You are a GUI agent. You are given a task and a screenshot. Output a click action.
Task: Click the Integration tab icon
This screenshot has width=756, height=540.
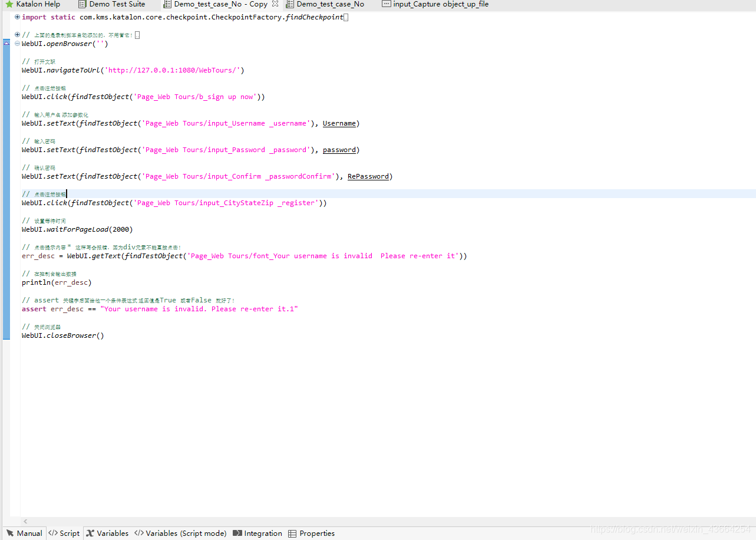tap(237, 534)
